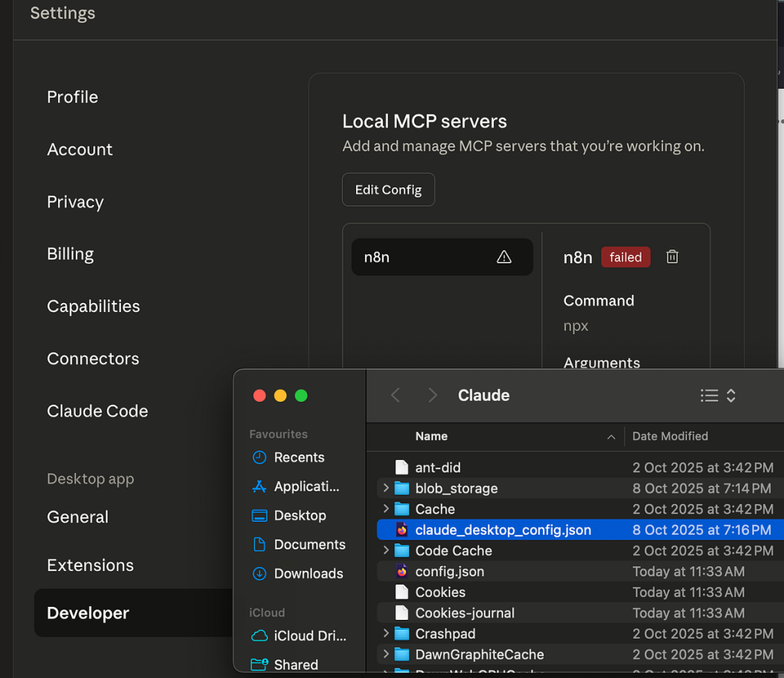The width and height of the screenshot is (784, 678).
Task: Expand the Crashpad folder chevron
Action: [386, 633]
